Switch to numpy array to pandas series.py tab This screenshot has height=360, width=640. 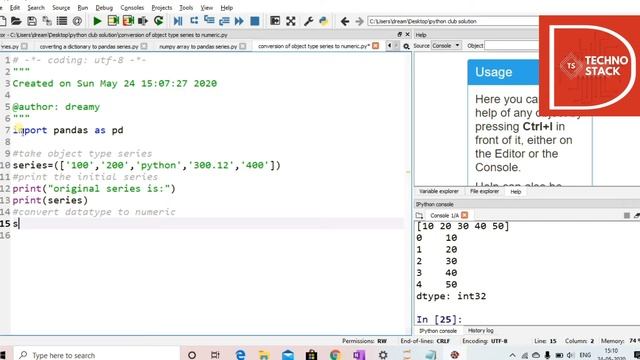point(198,47)
